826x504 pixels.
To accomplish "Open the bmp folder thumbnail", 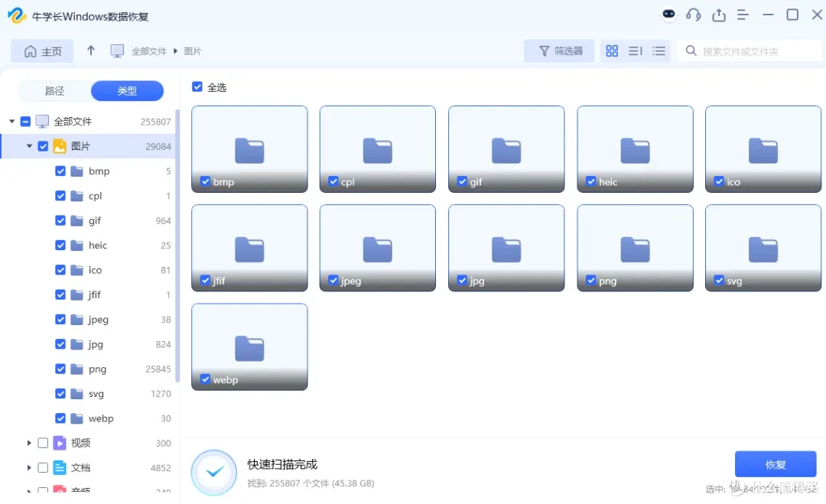I will click(249, 149).
